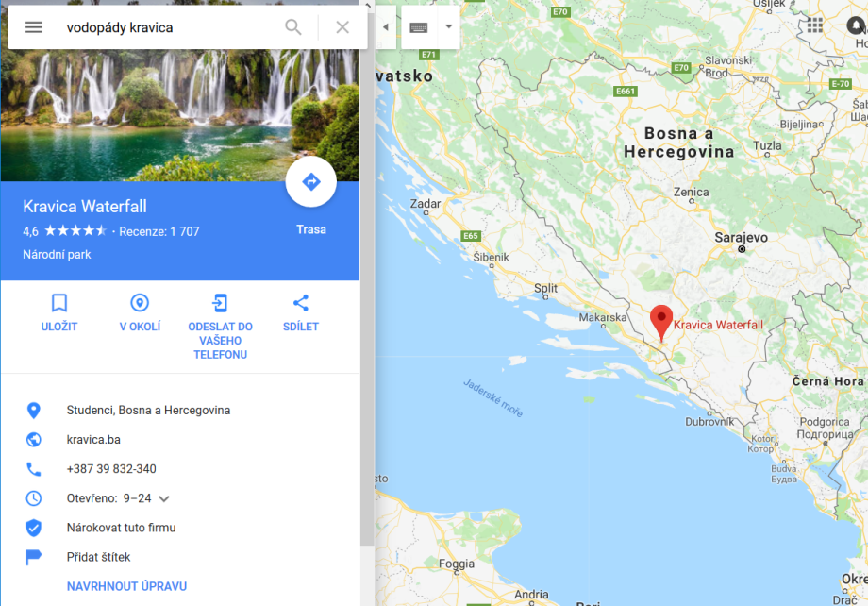The height and width of the screenshot is (606, 868).
Task: Save place with Uložit bookmark icon
Action: point(59,313)
